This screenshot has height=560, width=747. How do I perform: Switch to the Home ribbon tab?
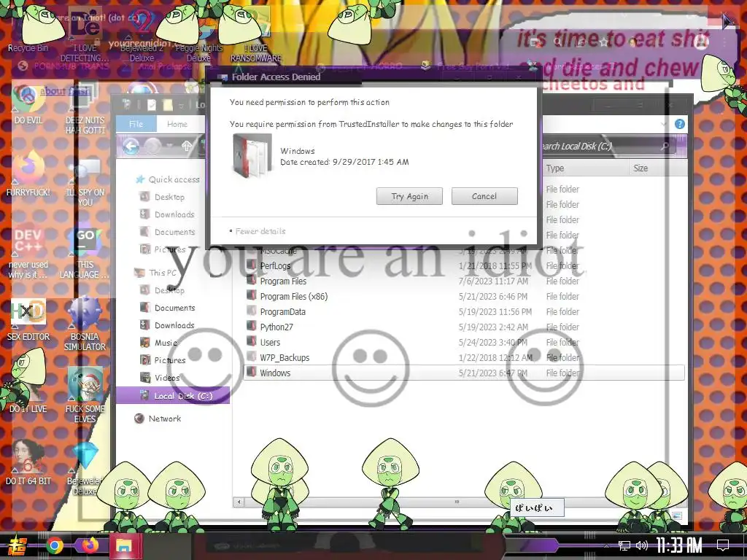tap(177, 124)
